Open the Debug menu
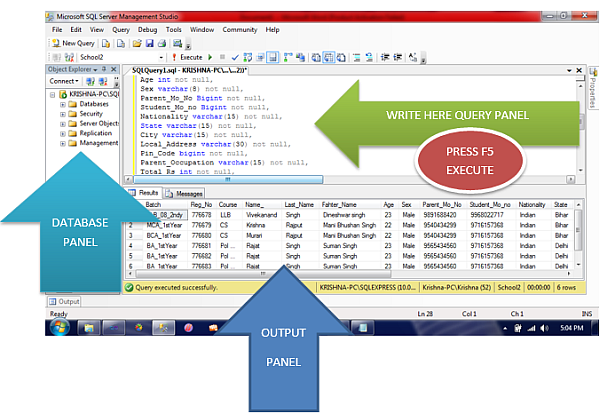The height and width of the screenshot is (413, 600). pyautogui.click(x=147, y=29)
